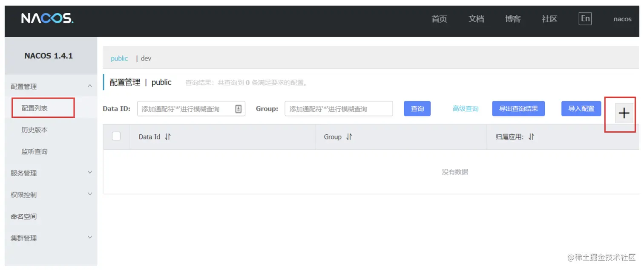Sort by Group column arrows
Screen dimensions: 644x270
[x=349, y=137]
